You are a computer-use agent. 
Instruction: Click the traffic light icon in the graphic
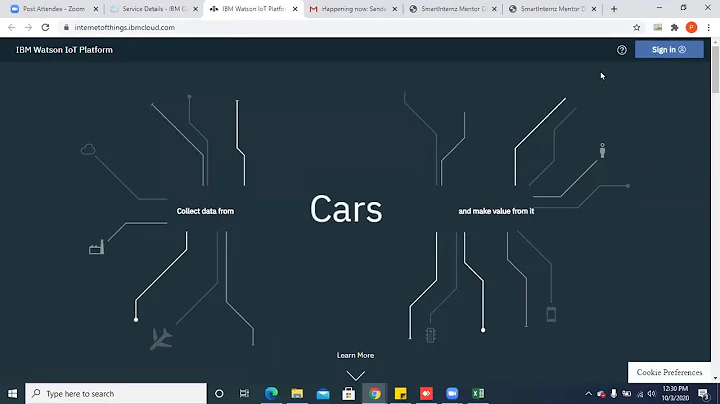[430, 335]
